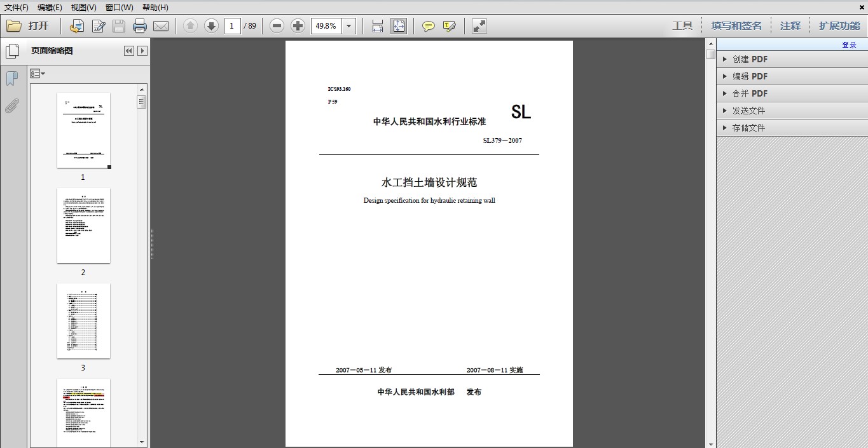868x448 pixels.
Task: Switch to the 填写和签名 pane tab
Action: (x=736, y=26)
